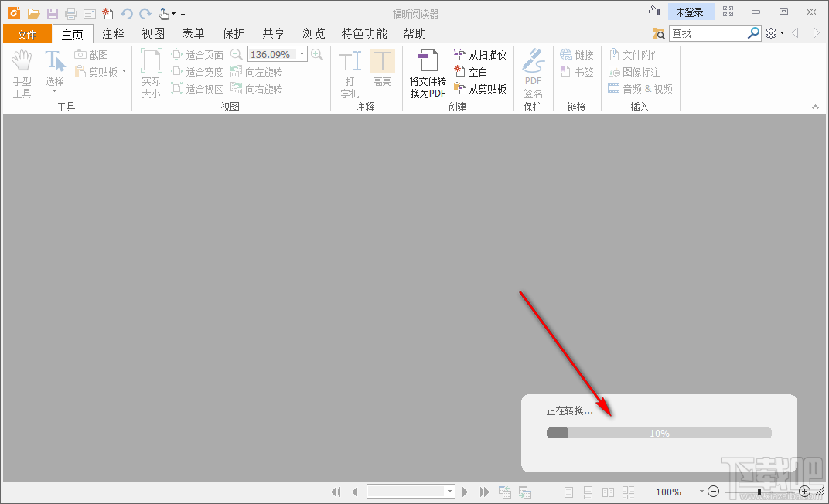Click the 未登录 sign-in button
The image size is (829, 504).
691,11
